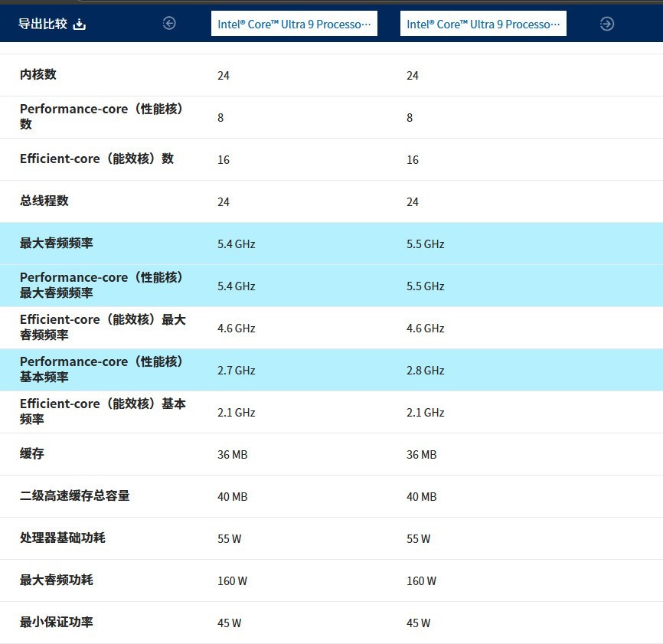
Task: Click the right arrow to show next products
Action: tap(607, 24)
